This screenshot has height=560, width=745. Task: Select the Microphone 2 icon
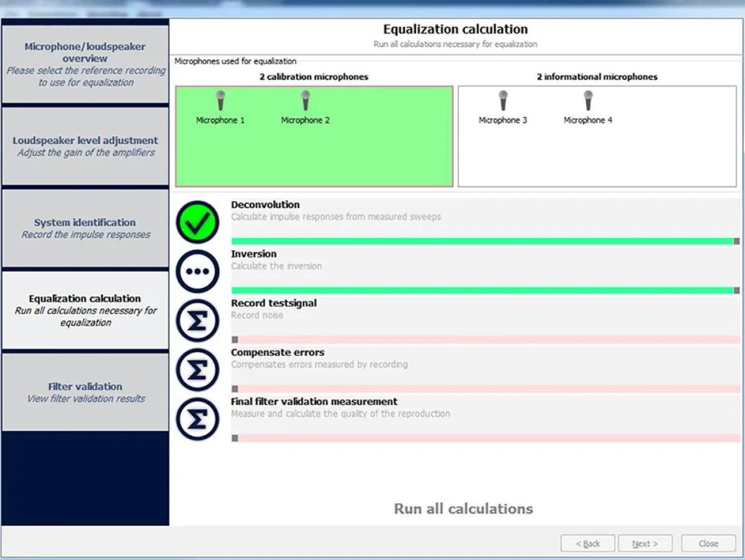coord(306,101)
